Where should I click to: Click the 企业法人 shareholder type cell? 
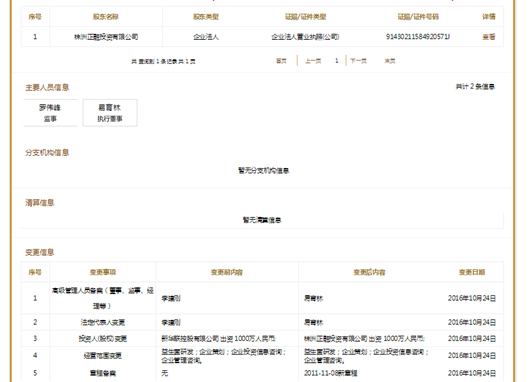coord(206,37)
